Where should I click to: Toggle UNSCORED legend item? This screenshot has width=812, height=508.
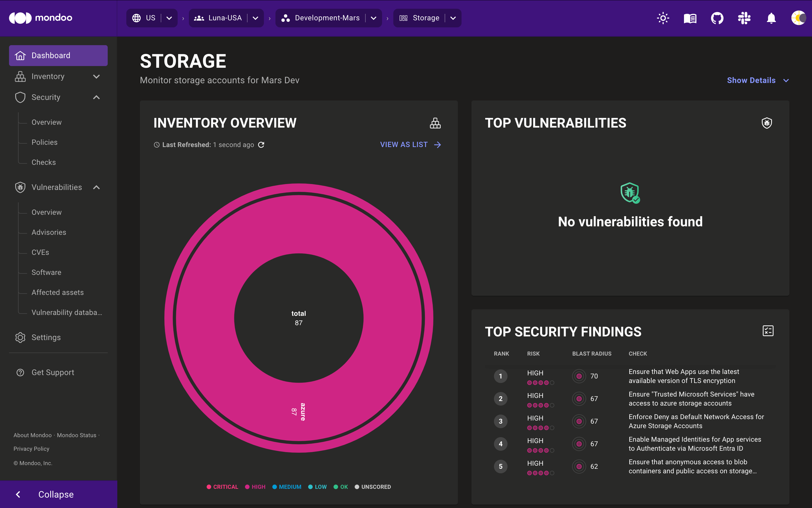click(x=372, y=487)
